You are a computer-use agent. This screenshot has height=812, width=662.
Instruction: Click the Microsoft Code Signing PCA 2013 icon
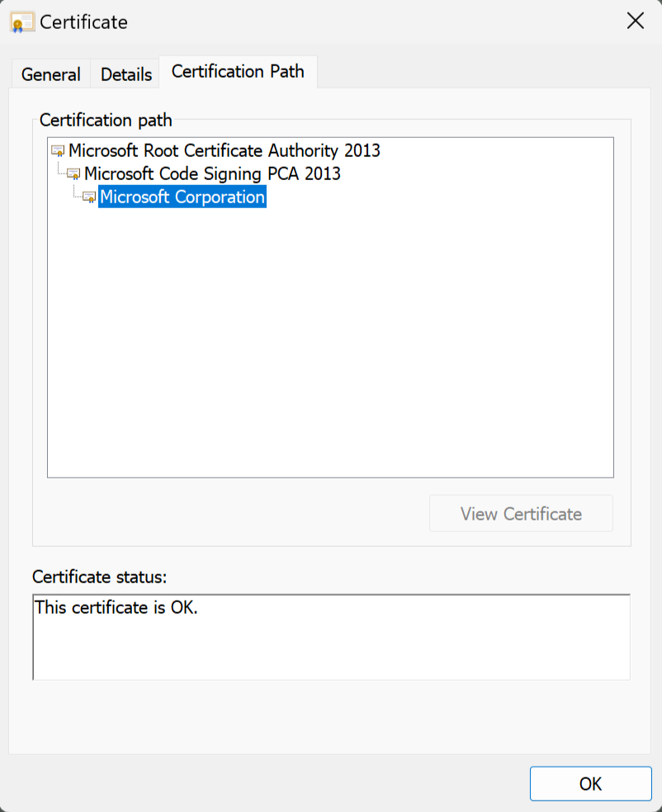(x=73, y=174)
